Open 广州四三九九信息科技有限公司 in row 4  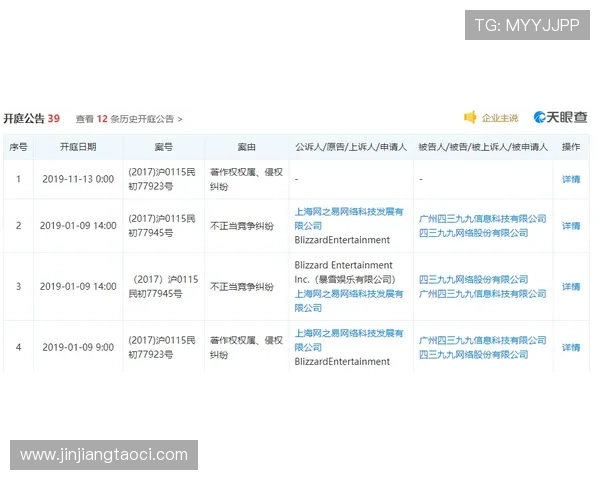pos(483,340)
